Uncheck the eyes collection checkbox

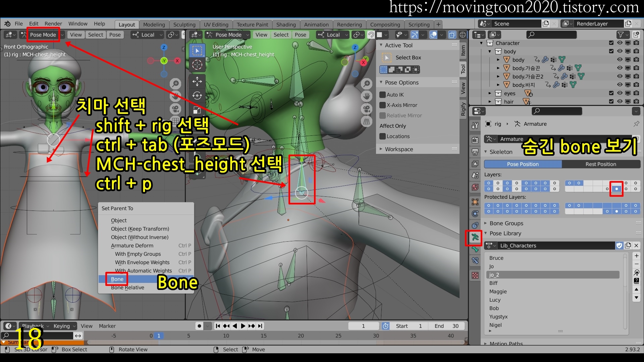pyautogui.click(x=611, y=93)
